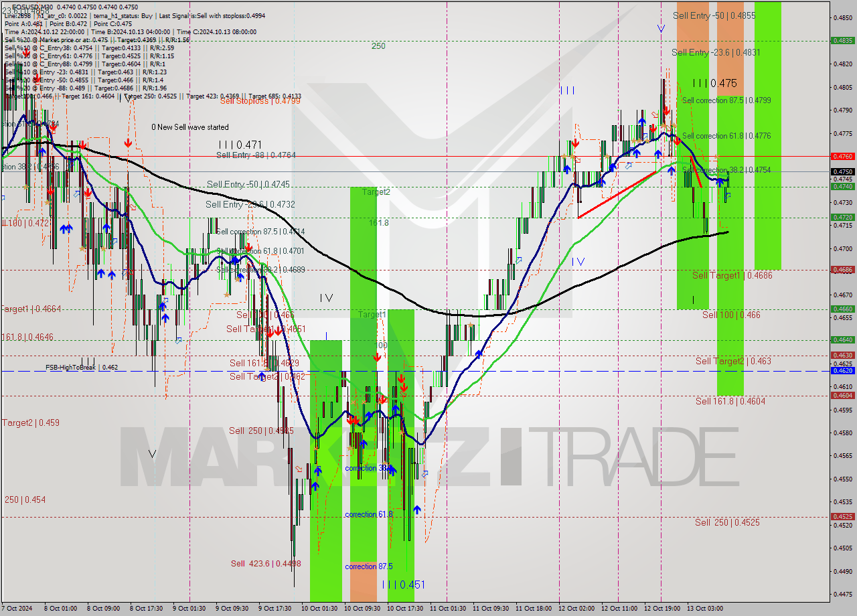Click the 'Sell Stoploss | 0.4799' label

click(x=260, y=100)
